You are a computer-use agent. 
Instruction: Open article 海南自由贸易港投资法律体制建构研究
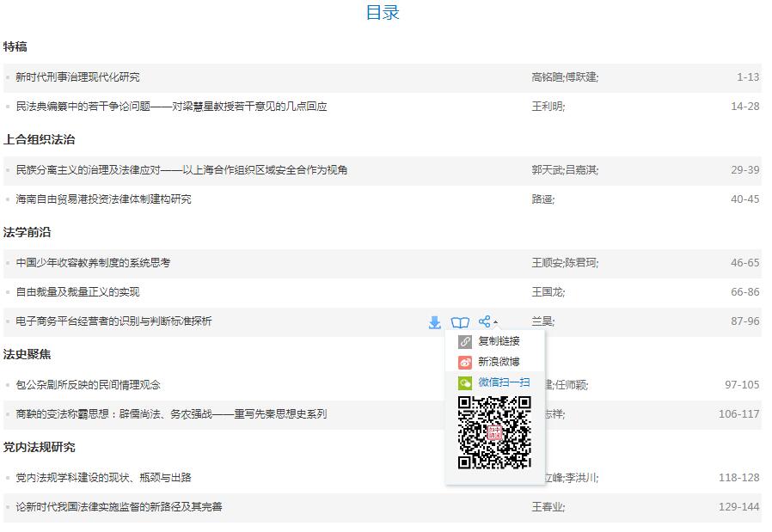(103, 199)
